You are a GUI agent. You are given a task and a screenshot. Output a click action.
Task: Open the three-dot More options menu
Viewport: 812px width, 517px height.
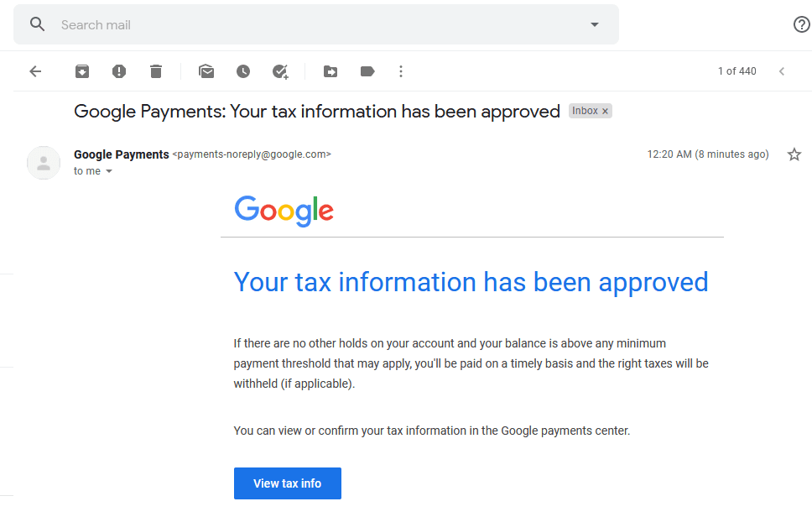(x=401, y=71)
